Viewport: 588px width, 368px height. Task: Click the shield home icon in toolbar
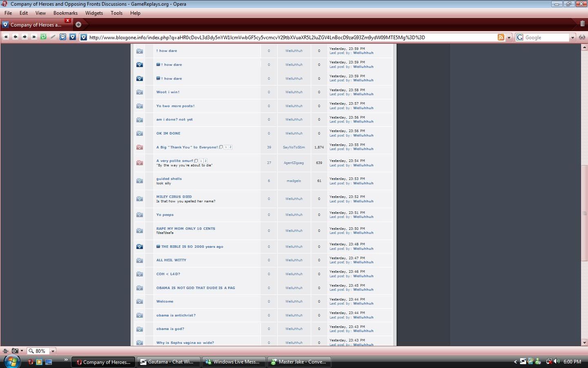tap(73, 37)
